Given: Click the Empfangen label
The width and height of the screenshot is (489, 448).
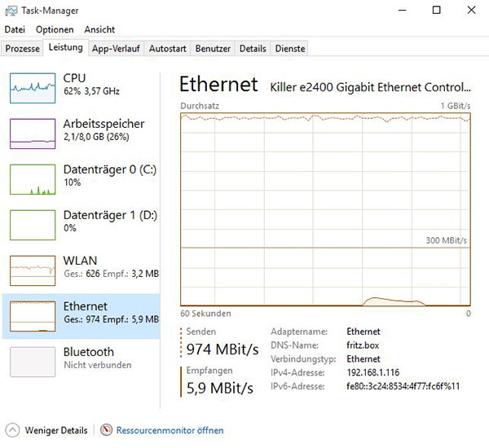Looking at the screenshot, I should (x=209, y=371).
